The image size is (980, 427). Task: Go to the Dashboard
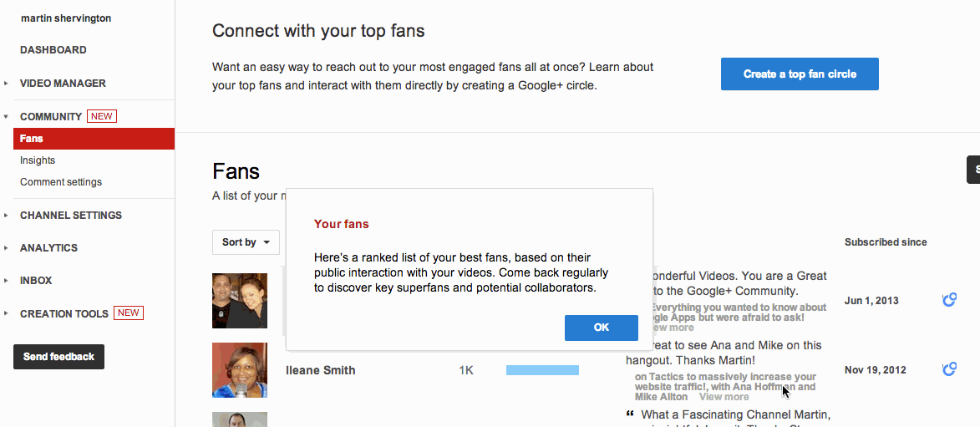[x=53, y=50]
